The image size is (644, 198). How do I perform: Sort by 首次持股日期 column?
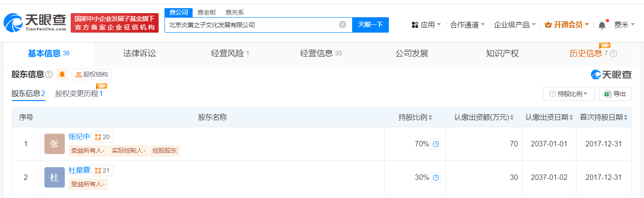[x=625, y=118]
